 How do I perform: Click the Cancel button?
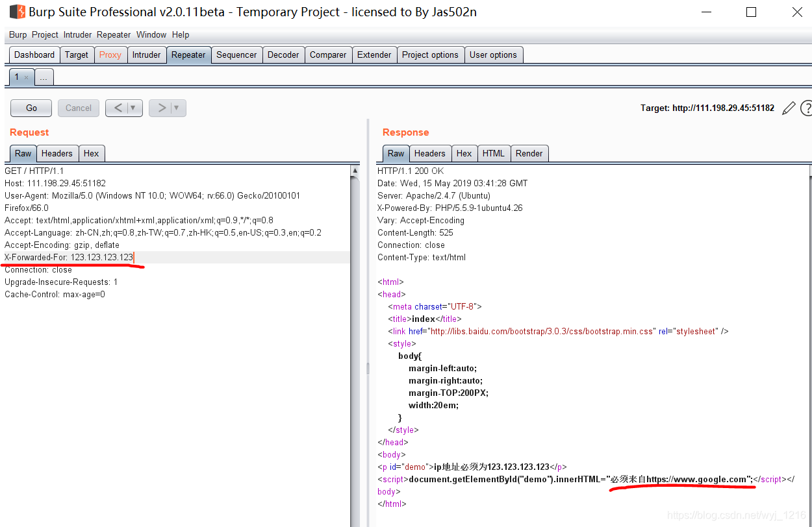(x=79, y=108)
